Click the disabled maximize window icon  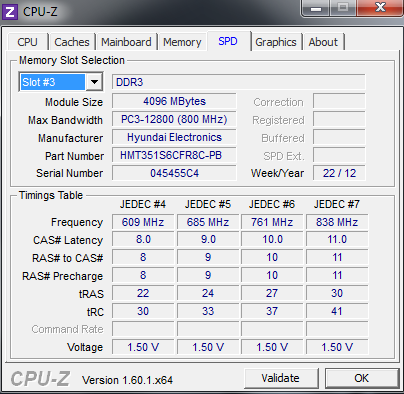point(343,8)
